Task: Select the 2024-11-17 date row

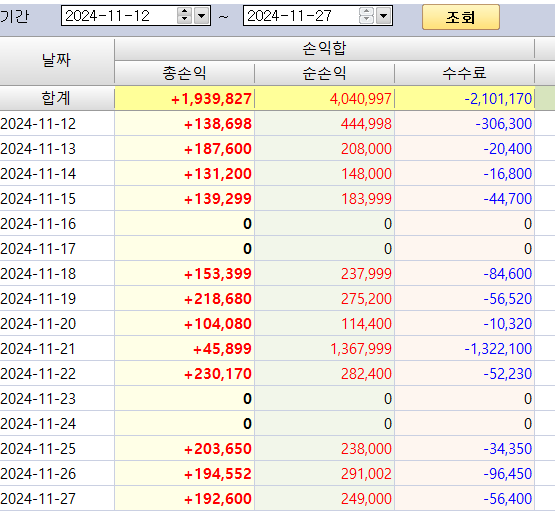Action: [x=57, y=249]
